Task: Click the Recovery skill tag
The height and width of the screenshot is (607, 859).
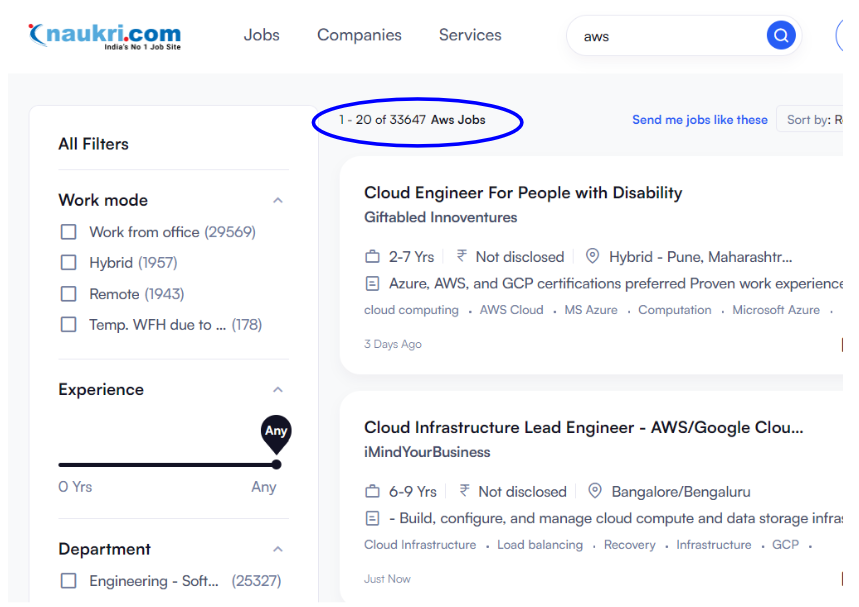Action: (629, 545)
